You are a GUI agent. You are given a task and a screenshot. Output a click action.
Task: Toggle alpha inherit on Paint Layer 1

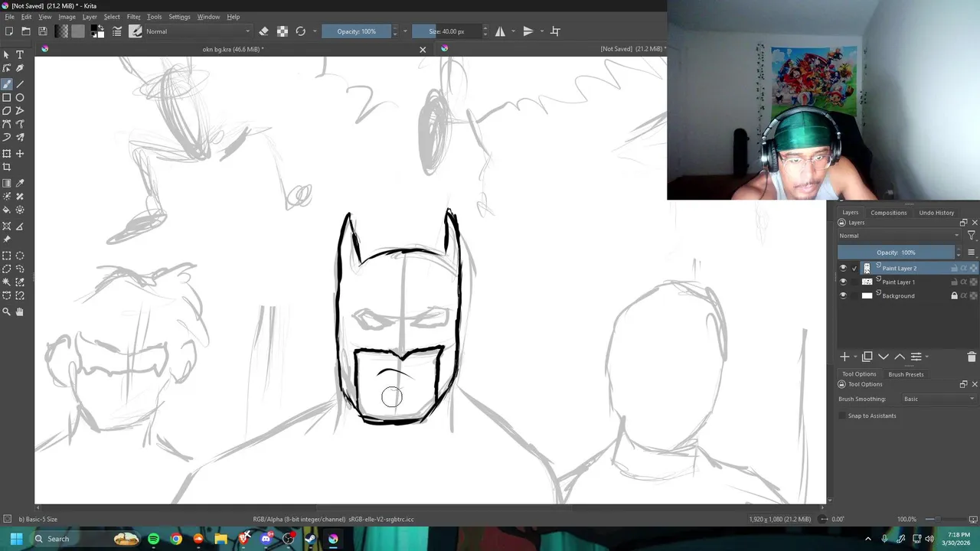(x=964, y=282)
